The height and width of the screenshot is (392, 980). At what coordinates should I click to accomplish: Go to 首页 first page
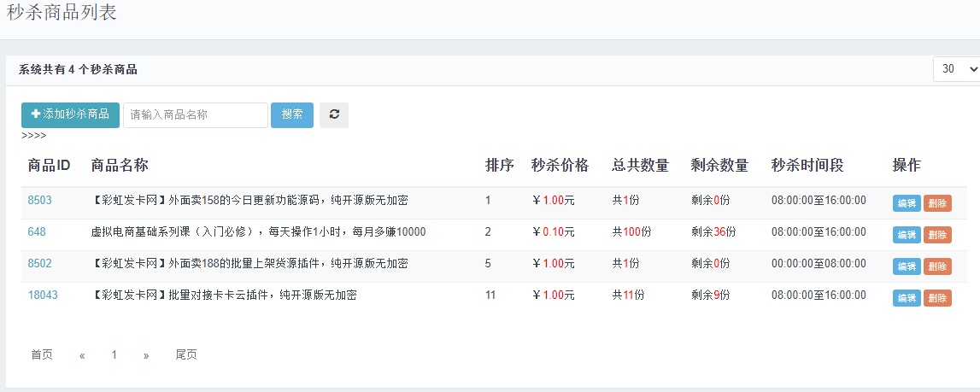point(42,354)
